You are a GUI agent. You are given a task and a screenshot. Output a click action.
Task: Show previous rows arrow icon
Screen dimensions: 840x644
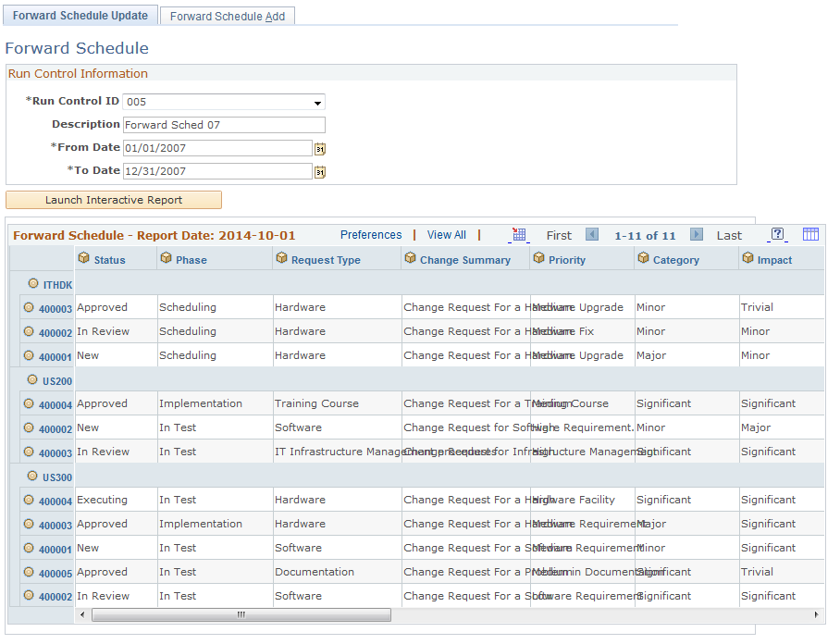(x=592, y=235)
